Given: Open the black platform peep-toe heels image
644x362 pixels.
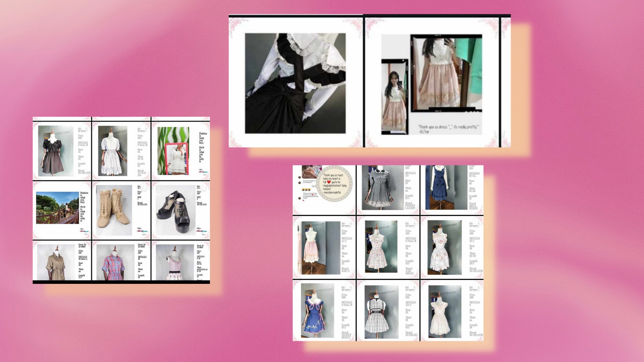Looking at the screenshot, I should (175, 210).
